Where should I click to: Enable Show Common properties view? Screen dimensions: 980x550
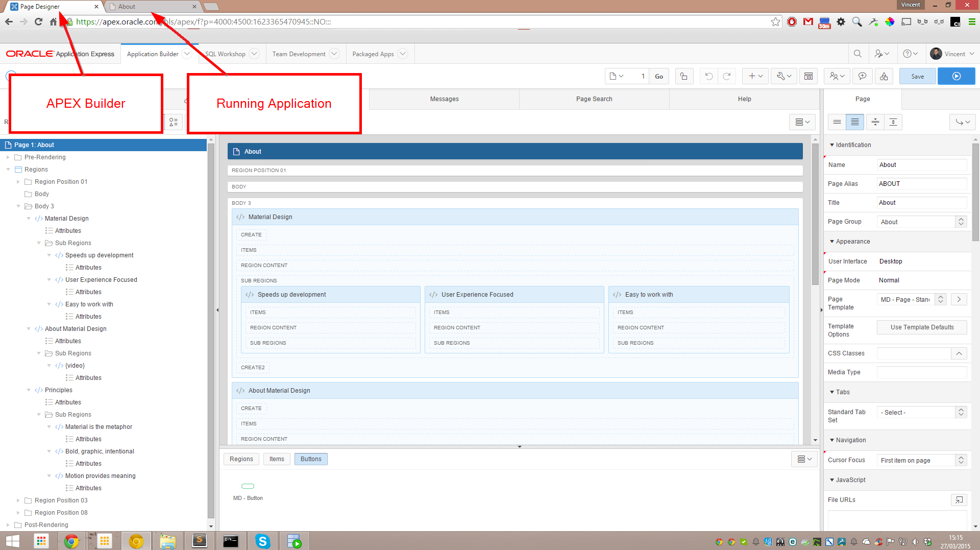click(x=837, y=122)
